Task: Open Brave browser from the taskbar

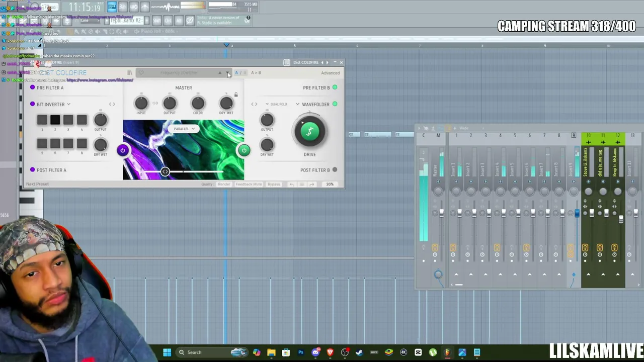Action: click(330, 352)
